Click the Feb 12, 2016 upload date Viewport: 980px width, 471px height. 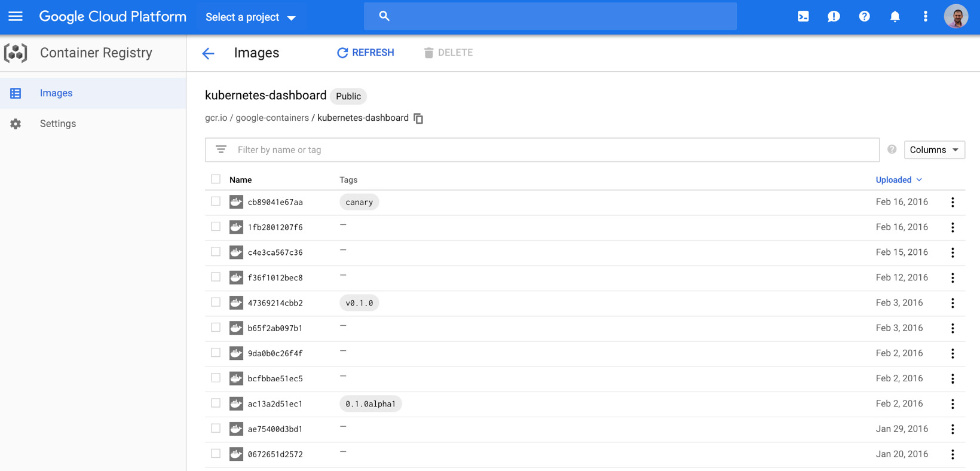click(x=902, y=277)
